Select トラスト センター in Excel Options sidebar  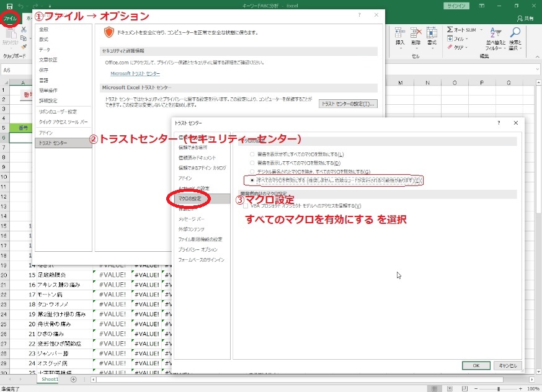click(x=63, y=143)
